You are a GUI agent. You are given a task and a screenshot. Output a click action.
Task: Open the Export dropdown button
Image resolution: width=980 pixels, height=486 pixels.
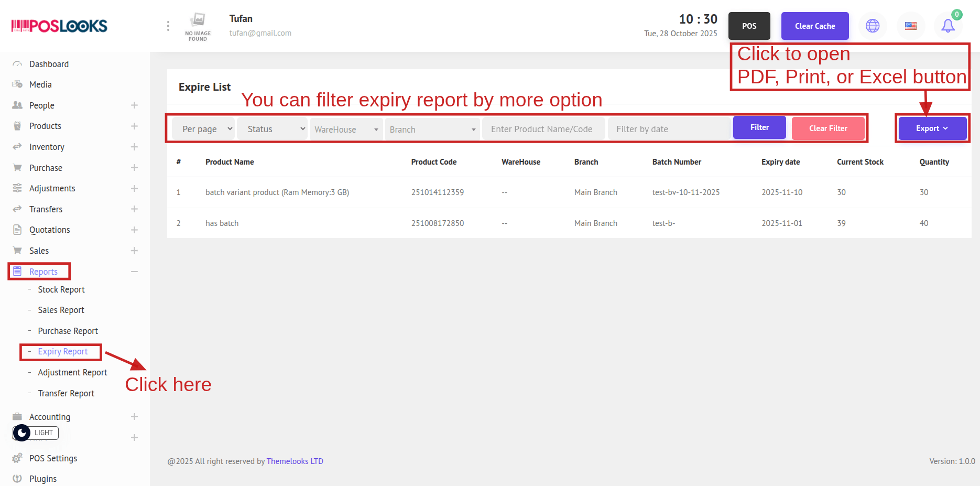(x=932, y=128)
